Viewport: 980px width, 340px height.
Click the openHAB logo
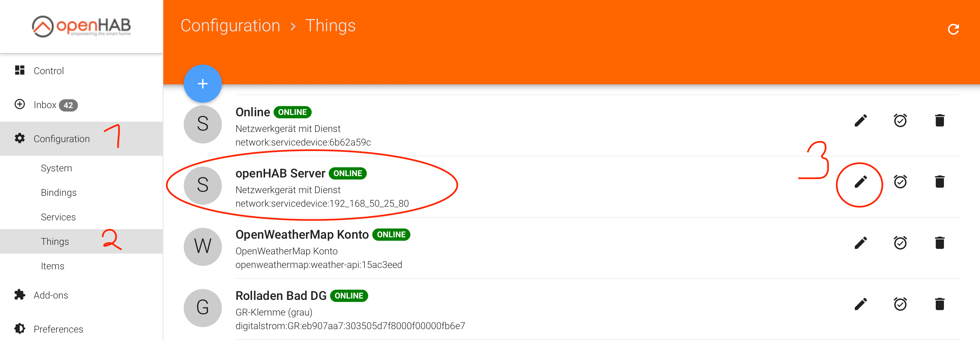click(x=81, y=26)
